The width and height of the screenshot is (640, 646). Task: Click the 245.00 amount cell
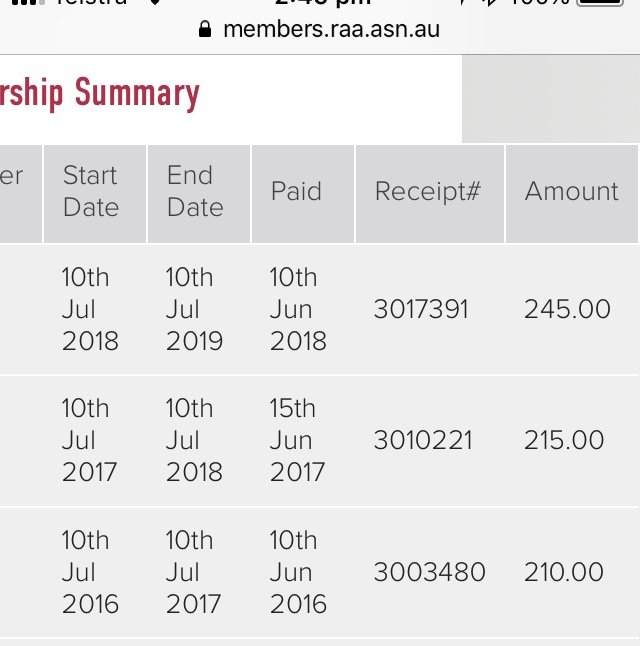567,309
